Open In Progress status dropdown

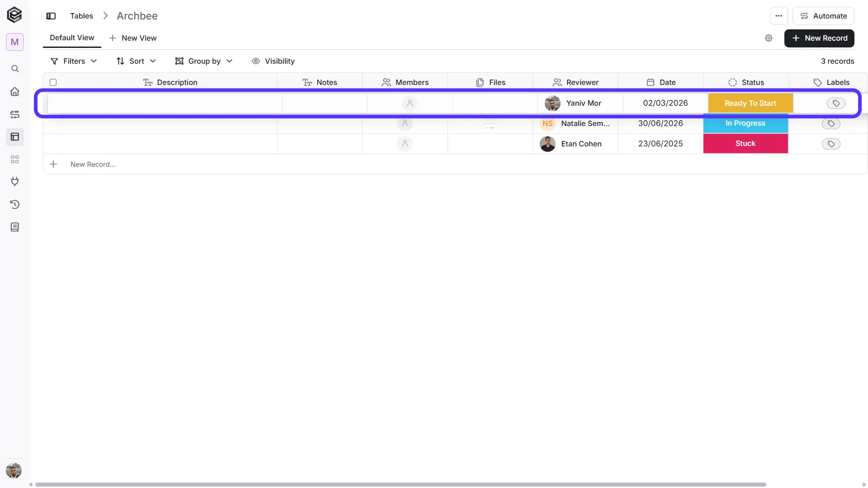pyautogui.click(x=745, y=123)
